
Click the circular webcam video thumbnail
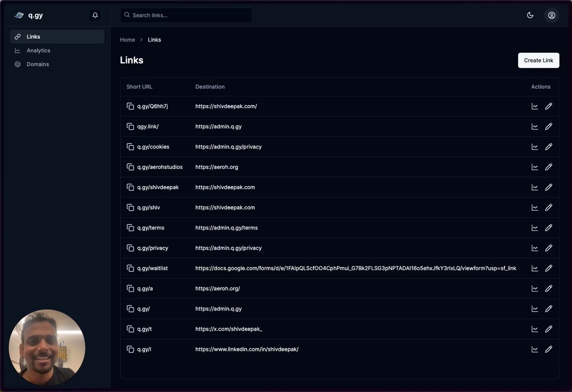[47, 347]
